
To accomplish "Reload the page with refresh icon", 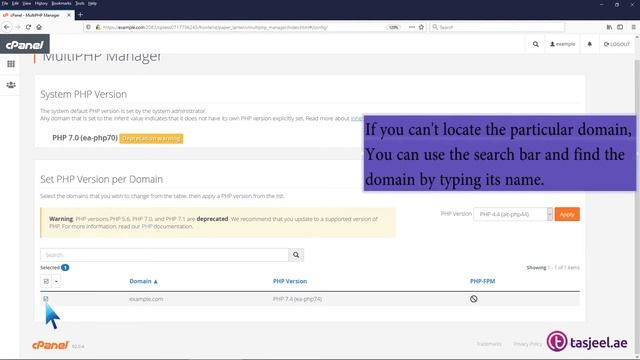I will pyautogui.click(x=28, y=27).
